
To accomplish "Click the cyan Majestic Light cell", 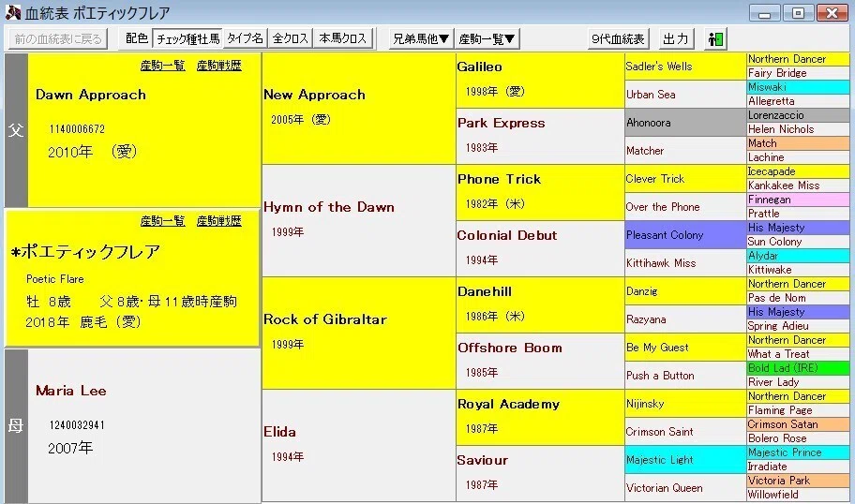I will [685, 460].
